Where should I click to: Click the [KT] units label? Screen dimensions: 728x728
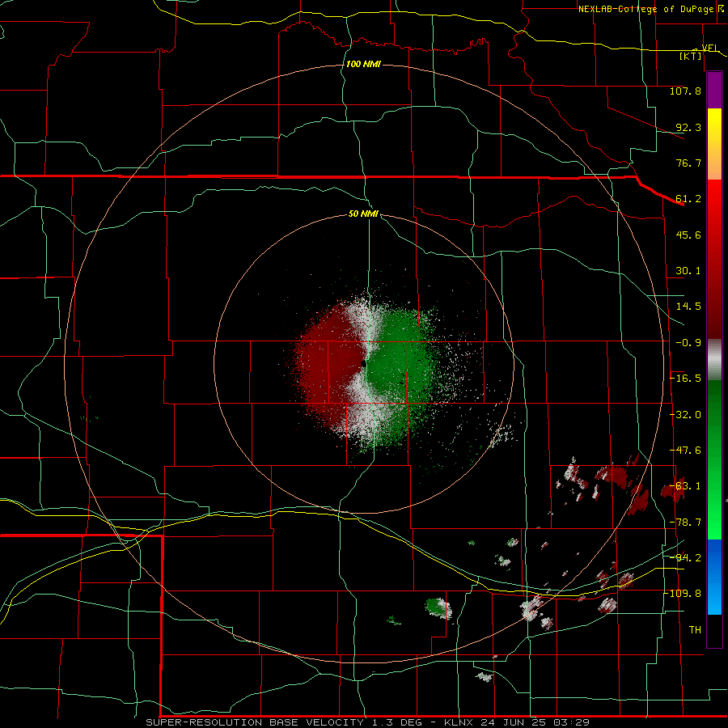pyautogui.click(x=691, y=56)
